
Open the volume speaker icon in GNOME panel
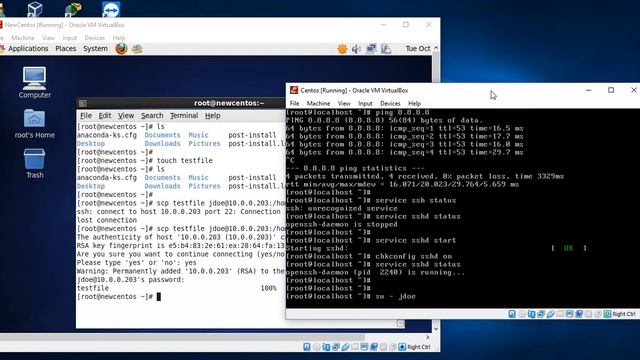[x=356, y=49]
